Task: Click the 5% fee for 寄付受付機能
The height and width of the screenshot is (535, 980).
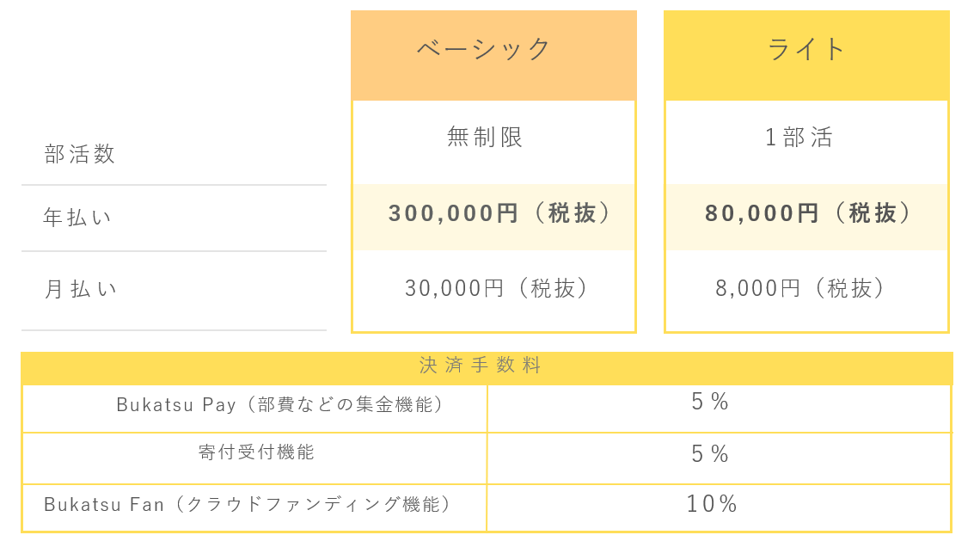Action: [710, 454]
